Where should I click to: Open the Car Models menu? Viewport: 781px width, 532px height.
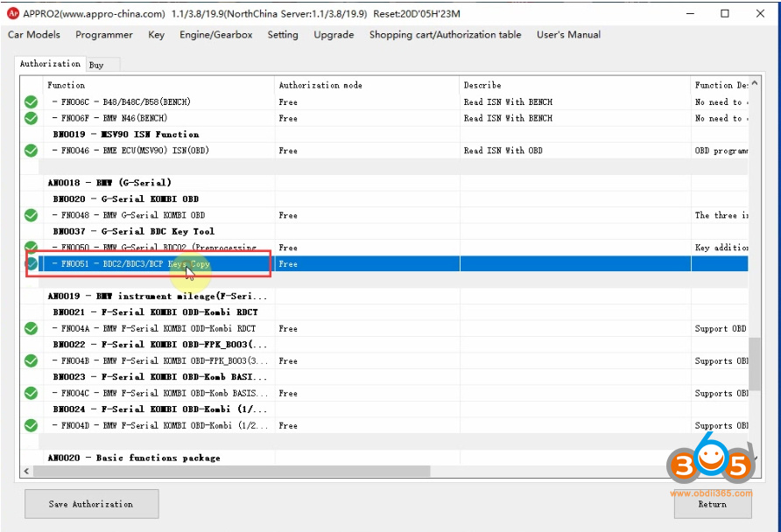[x=34, y=35]
